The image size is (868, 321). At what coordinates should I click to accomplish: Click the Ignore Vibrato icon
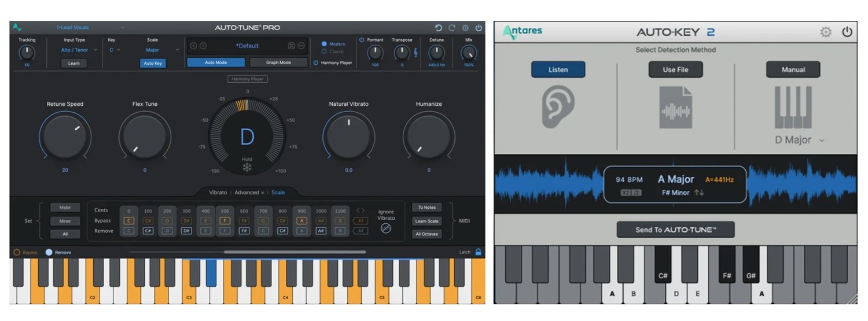(x=386, y=228)
